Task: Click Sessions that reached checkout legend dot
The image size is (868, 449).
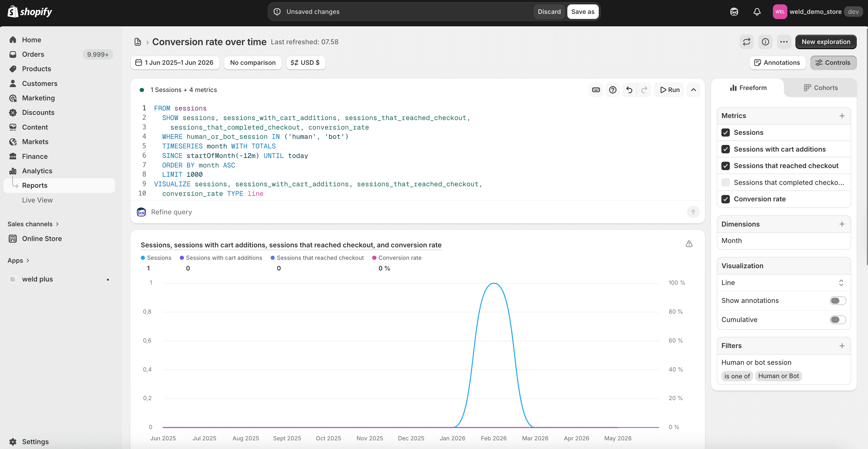Action: click(x=273, y=258)
